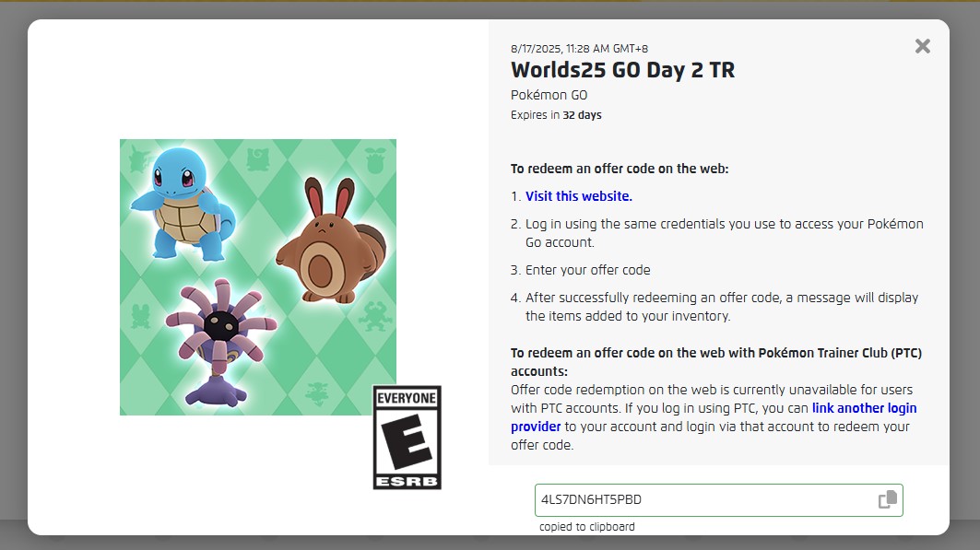This screenshot has width=980, height=550.
Task: Click inside the offer code field
Action: coord(701,500)
